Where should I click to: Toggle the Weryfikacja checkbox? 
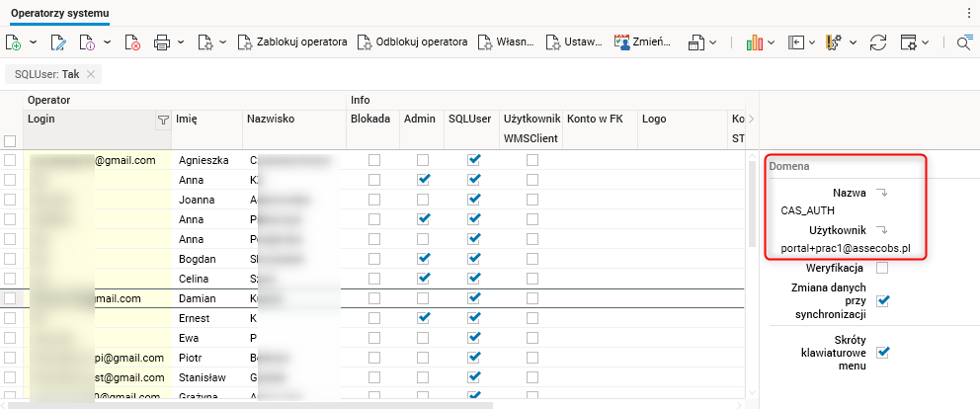[x=882, y=268]
